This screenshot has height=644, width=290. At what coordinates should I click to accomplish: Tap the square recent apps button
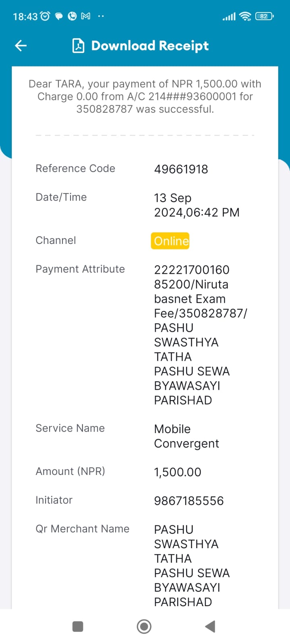pyautogui.click(x=78, y=627)
